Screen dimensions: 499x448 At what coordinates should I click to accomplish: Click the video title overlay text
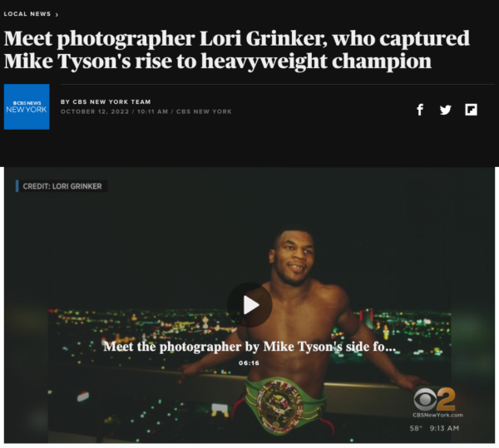coord(249,347)
